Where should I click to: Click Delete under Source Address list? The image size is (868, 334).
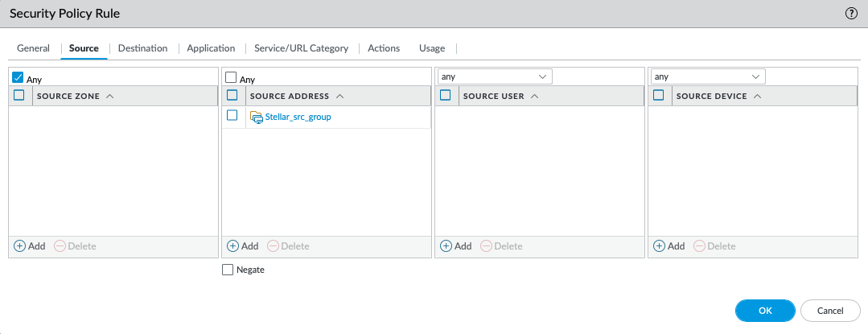[287, 246]
